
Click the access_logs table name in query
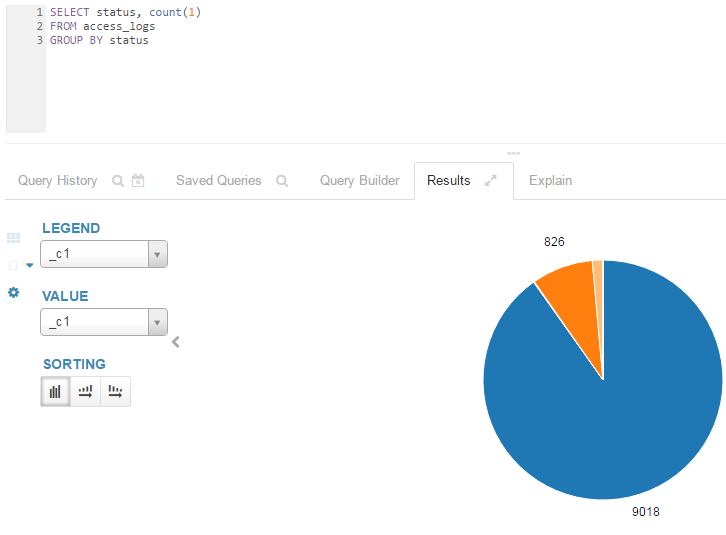[119, 26]
